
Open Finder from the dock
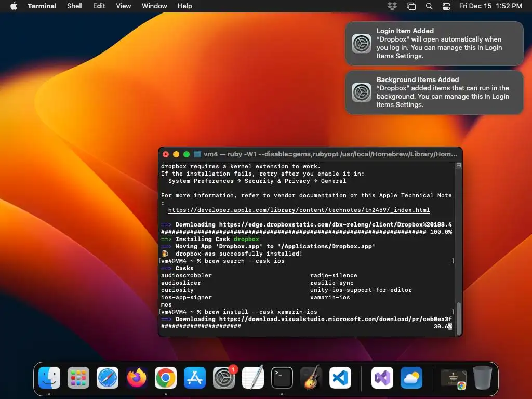(x=49, y=377)
